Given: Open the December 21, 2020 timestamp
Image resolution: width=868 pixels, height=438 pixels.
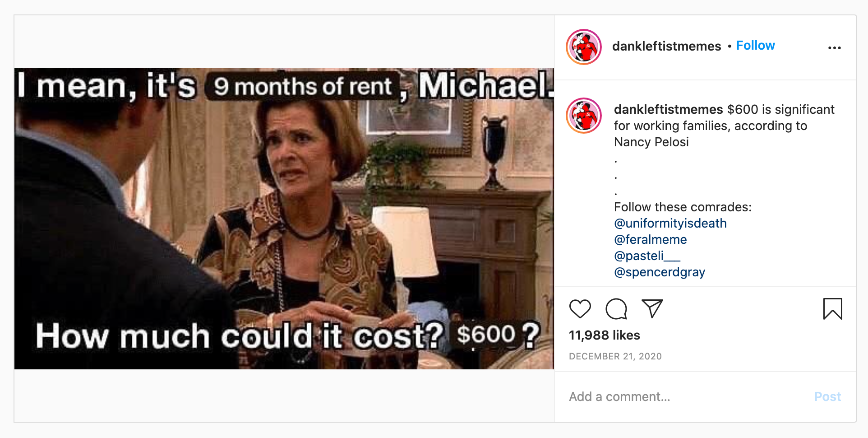Looking at the screenshot, I should point(615,356).
